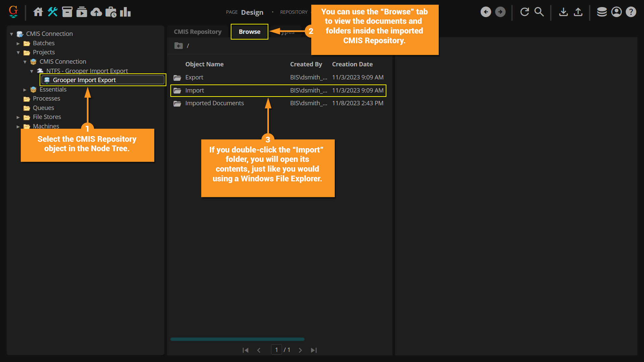Open the Design tools icon
644x362 pixels.
point(53,12)
